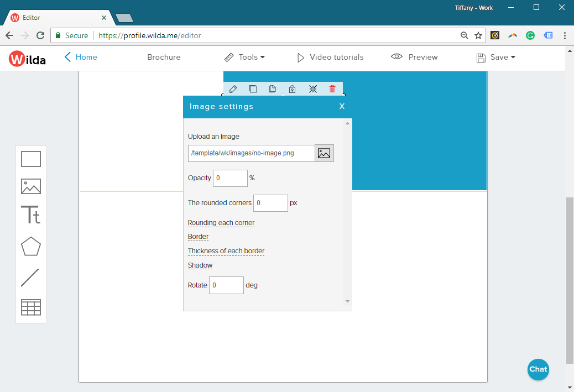Expand the Shadow settings section

point(200,265)
